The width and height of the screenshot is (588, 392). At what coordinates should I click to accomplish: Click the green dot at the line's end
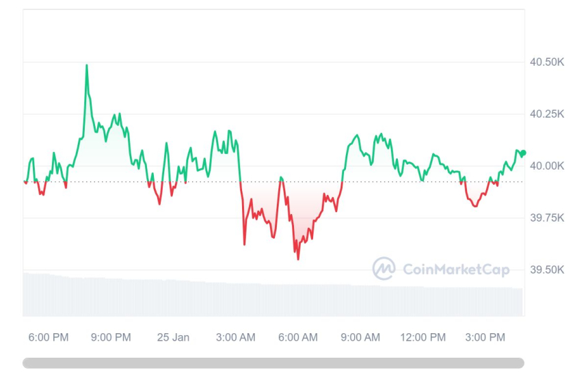[523, 153]
